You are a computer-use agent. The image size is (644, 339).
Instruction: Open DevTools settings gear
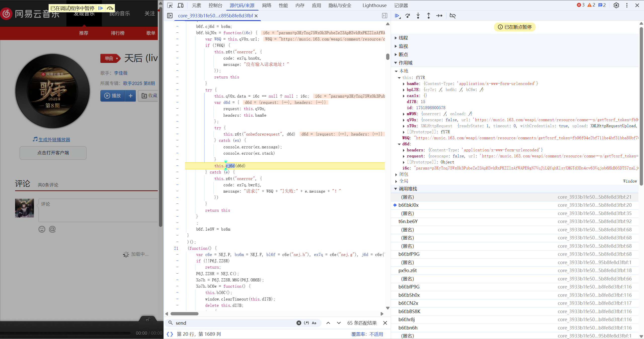pos(616,5)
